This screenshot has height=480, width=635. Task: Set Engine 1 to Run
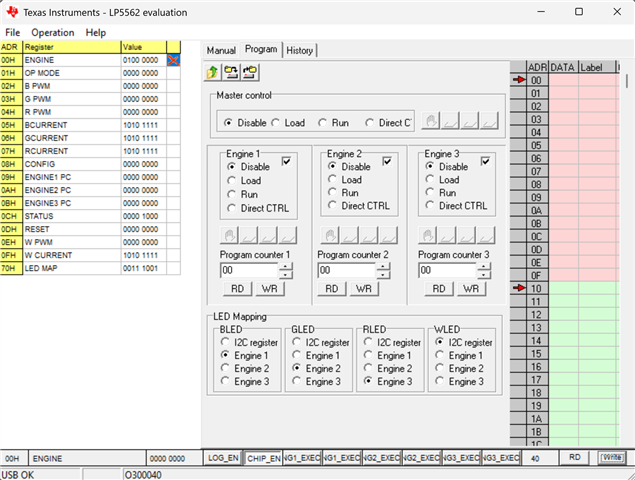tap(243, 194)
